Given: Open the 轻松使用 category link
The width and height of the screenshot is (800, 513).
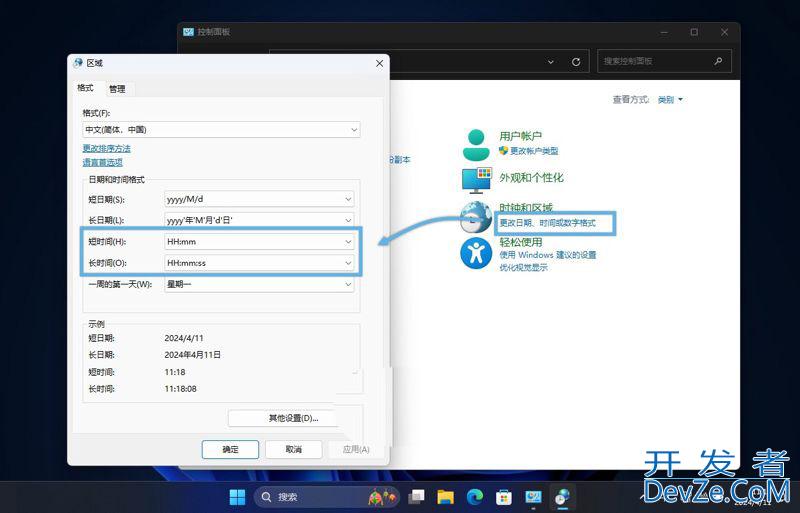Looking at the screenshot, I should (520, 242).
